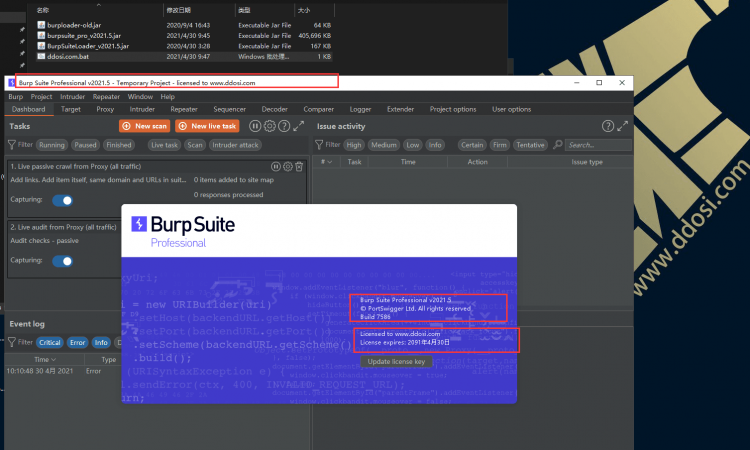Expand the Tasks panel to full view
The width and height of the screenshot is (750, 450).
tap(298, 126)
